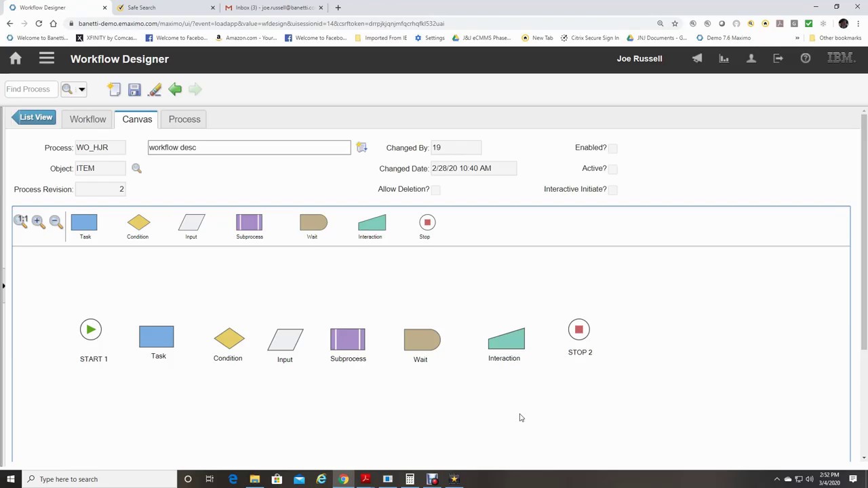Toggle the Enabled? checkbox
This screenshot has height=488, width=868.
[613, 148]
